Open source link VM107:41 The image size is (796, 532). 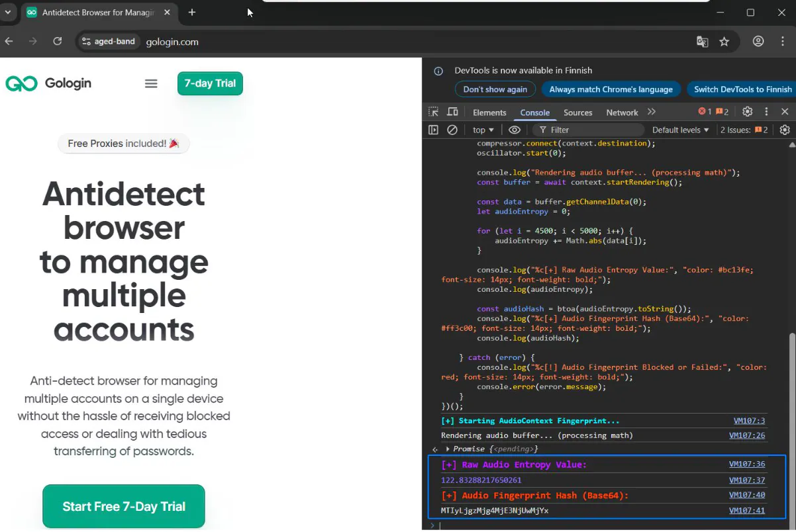click(x=747, y=510)
